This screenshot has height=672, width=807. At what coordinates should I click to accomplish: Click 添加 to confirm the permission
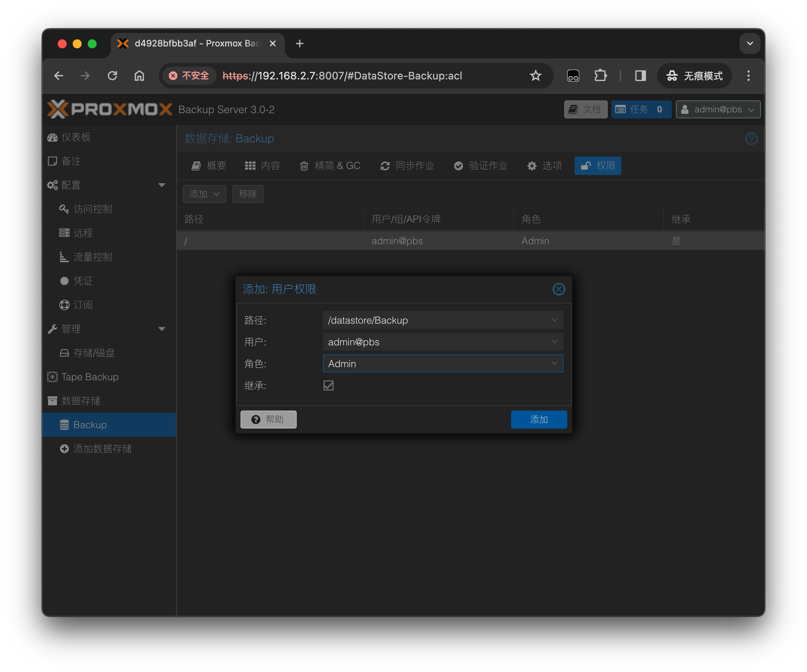coord(539,419)
